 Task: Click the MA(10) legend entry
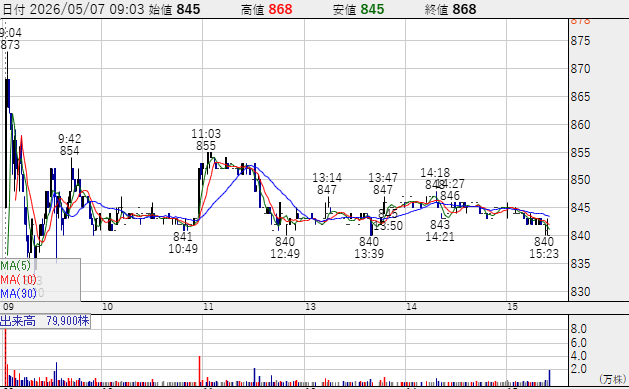[18, 280]
